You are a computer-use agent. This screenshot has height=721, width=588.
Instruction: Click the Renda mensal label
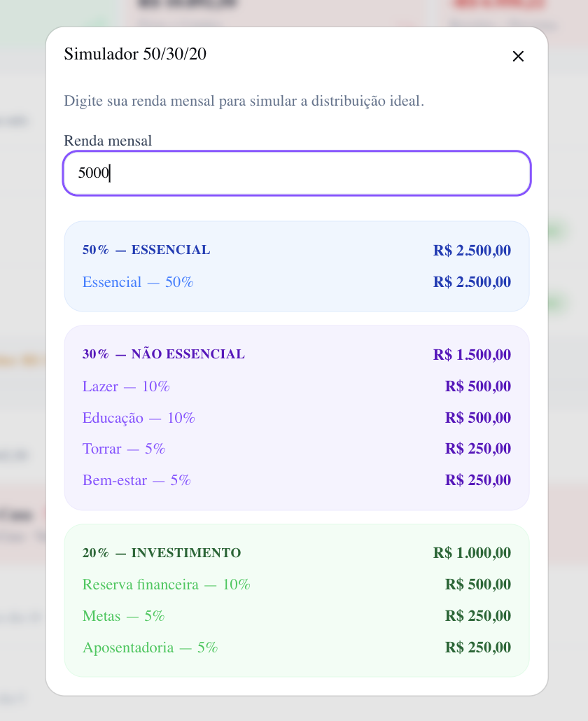108,141
